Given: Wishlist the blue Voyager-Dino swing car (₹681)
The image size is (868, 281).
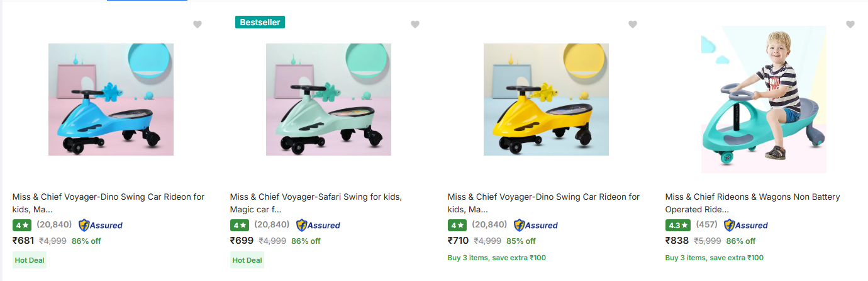Looking at the screenshot, I should coord(198,25).
